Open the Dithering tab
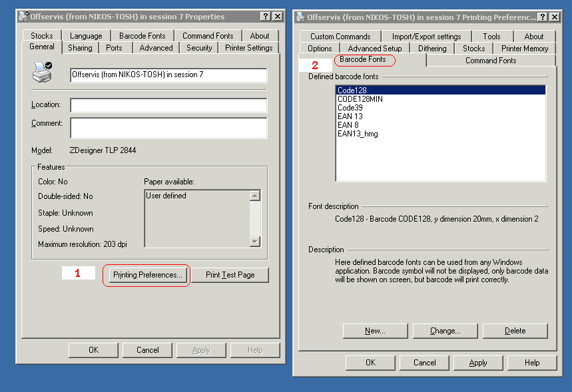This screenshot has height=392, width=572. pos(432,49)
